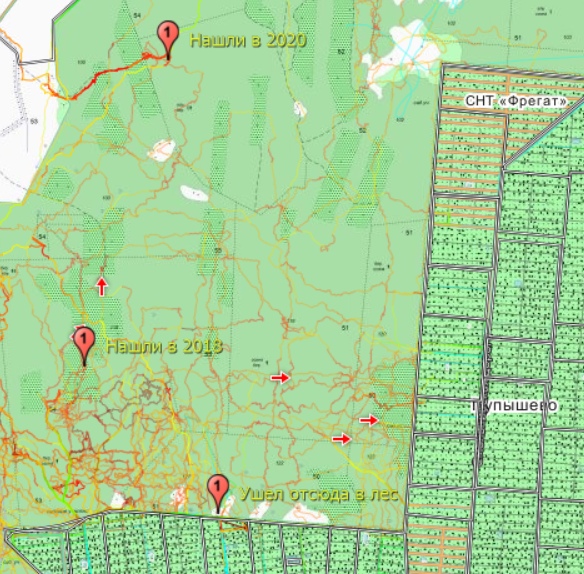This screenshot has width=584, height=574.
Task: Click the red pin marked «Нашли в 2020»
Action: pos(168,40)
